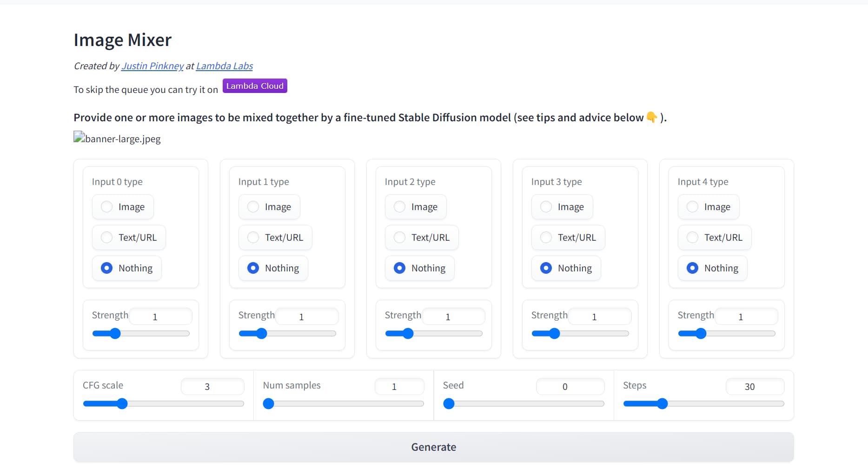Choose Image option under Input 2 type
The image size is (868, 468).
click(400, 207)
